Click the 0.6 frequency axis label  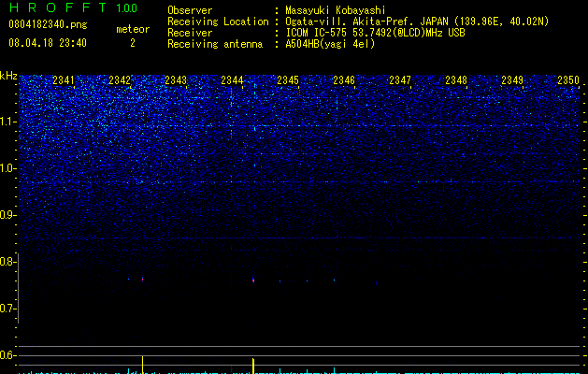click(x=8, y=355)
